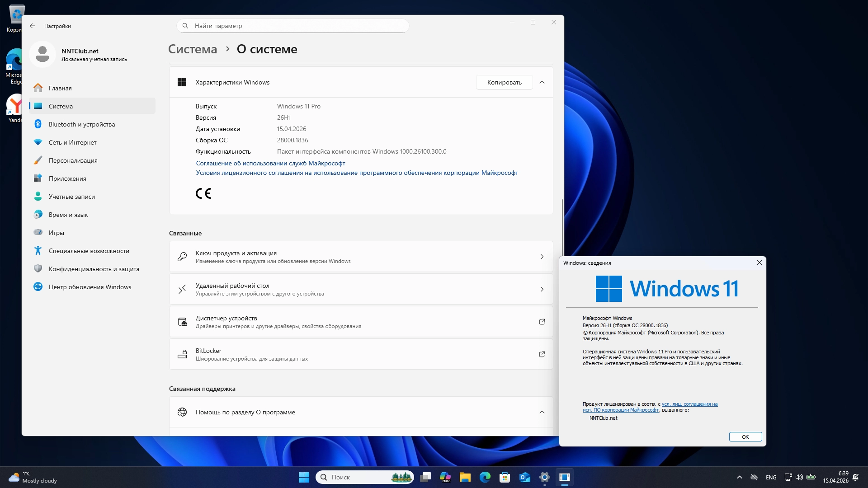Image resolution: width=868 pixels, height=488 pixels.
Task: Click the back arrow in Settings header
Action: [33, 26]
